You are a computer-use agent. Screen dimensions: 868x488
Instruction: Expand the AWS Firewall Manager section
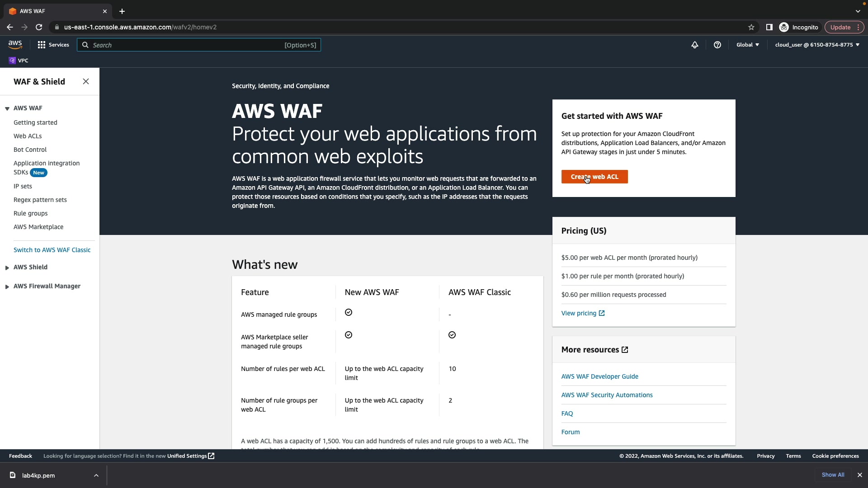point(7,286)
